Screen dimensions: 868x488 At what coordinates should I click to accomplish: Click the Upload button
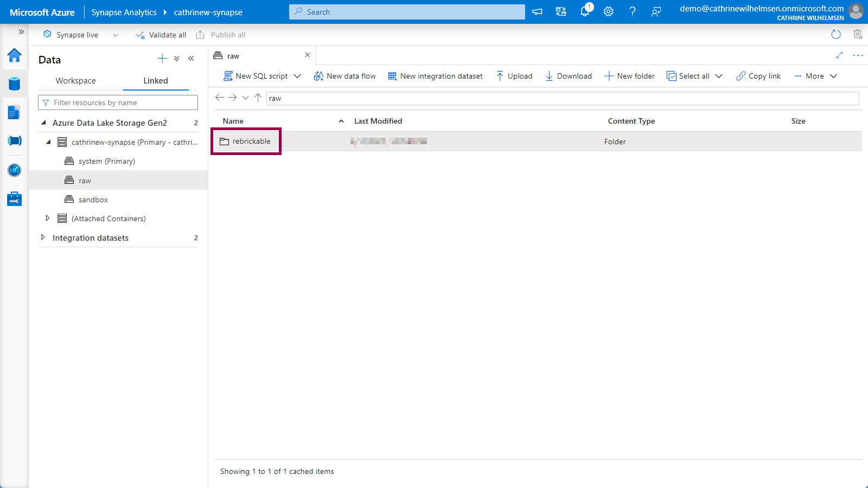[514, 76]
